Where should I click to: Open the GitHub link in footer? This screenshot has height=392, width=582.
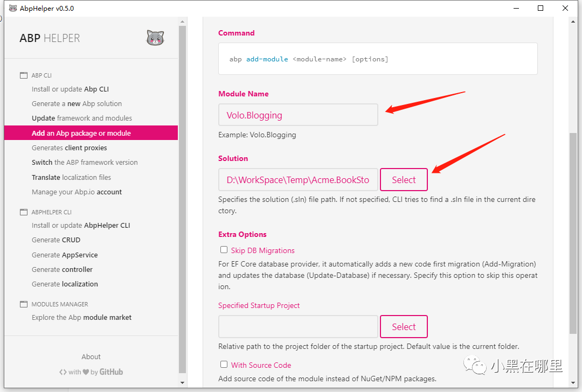coord(111,372)
